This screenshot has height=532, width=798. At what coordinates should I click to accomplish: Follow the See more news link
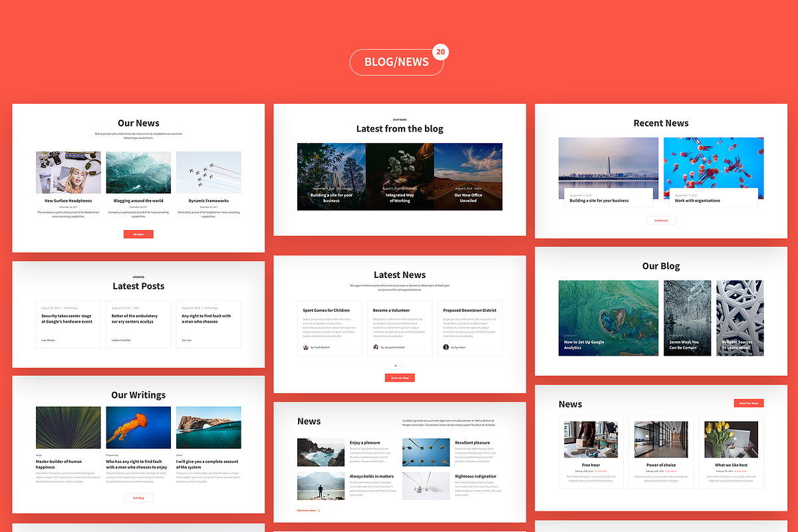click(x=309, y=511)
